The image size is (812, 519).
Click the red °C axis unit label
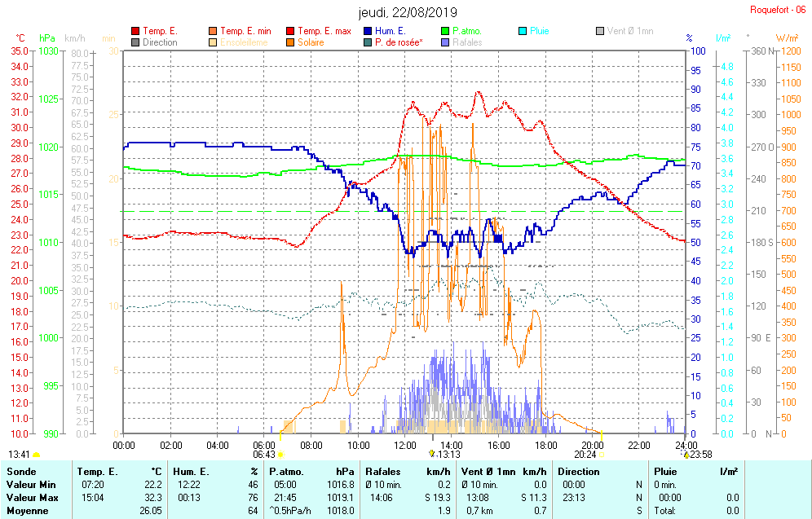[x=20, y=38]
